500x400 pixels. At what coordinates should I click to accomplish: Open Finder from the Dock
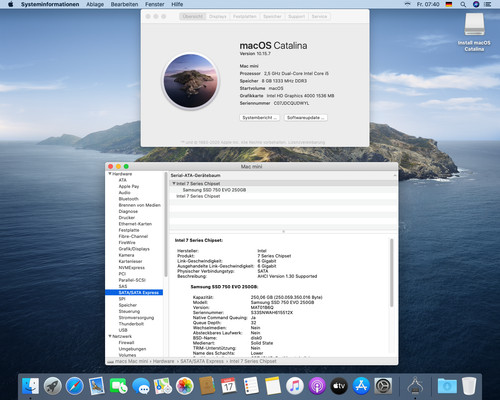tap(30, 386)
